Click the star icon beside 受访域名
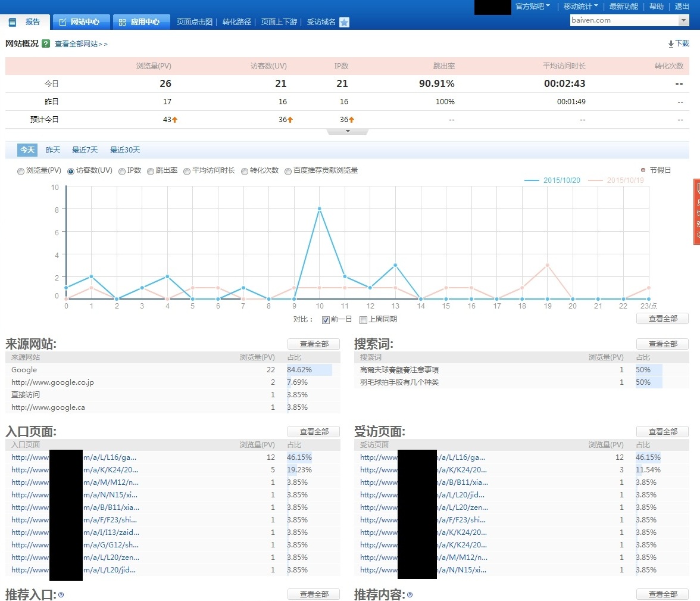Viewport: 700px width, 601px height. pos(344,23)
